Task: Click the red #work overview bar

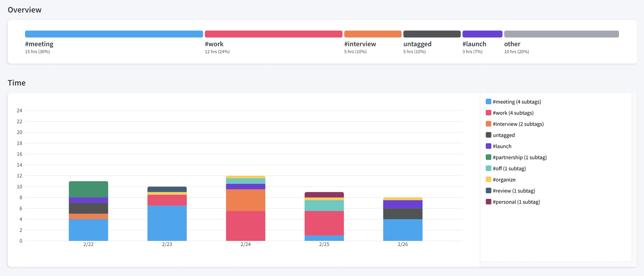Action: pos(273,34)
